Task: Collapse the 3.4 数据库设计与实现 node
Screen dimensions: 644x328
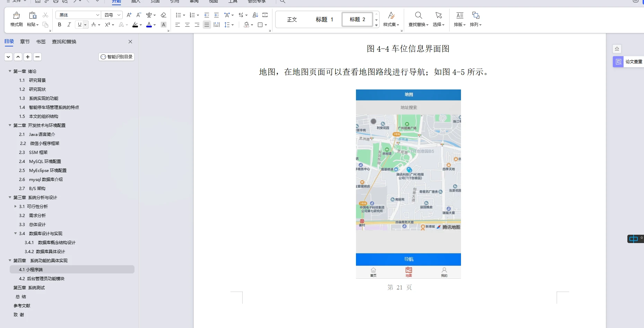Action: point(15,233)
